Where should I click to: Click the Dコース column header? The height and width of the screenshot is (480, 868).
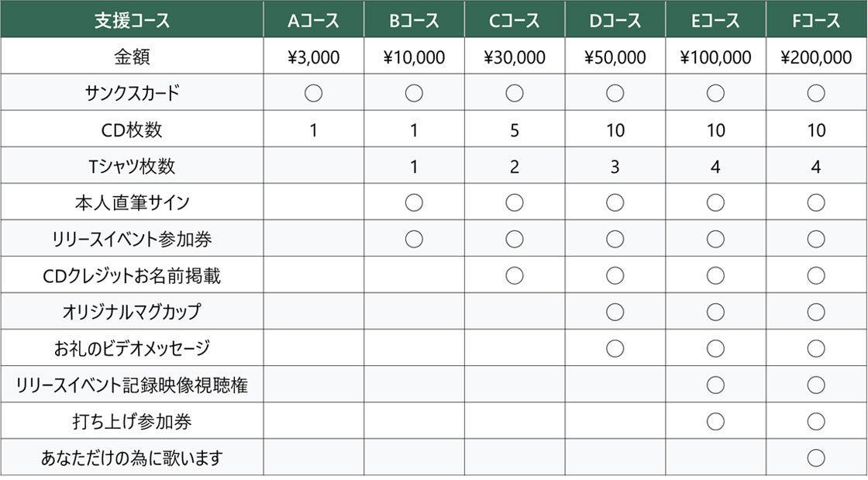pyautogui.click(x=615, y=21)
